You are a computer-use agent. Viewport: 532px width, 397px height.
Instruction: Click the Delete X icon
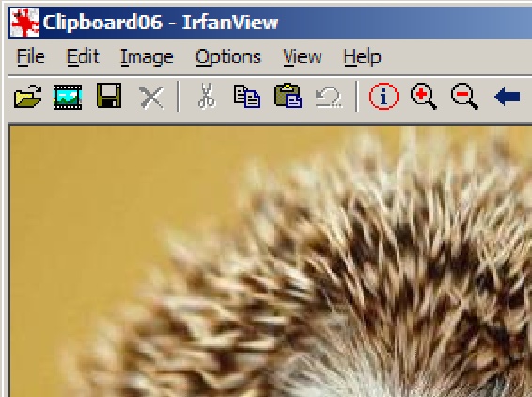coord(151,98)
